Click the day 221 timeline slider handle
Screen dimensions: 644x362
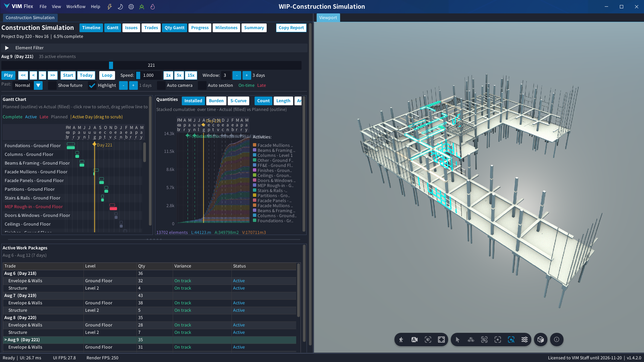(x=111, y=65)
